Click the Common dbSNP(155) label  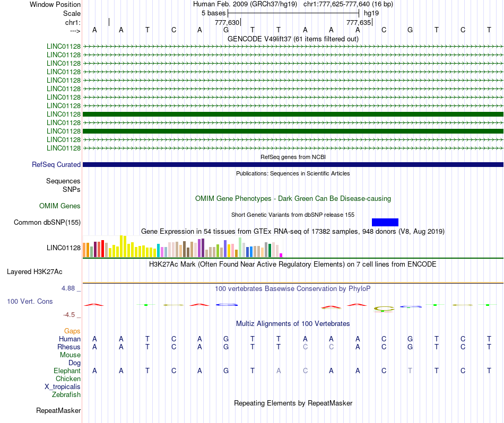(47, 222)
